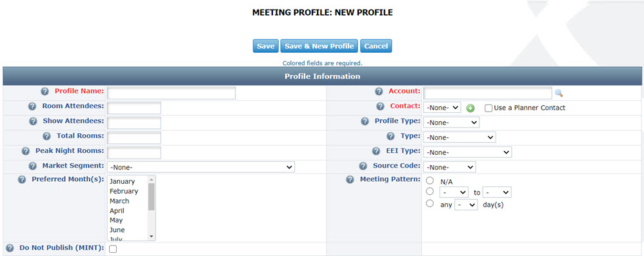
Task: Open the 'any' number of days dropdown
Action: coord(466,204)
